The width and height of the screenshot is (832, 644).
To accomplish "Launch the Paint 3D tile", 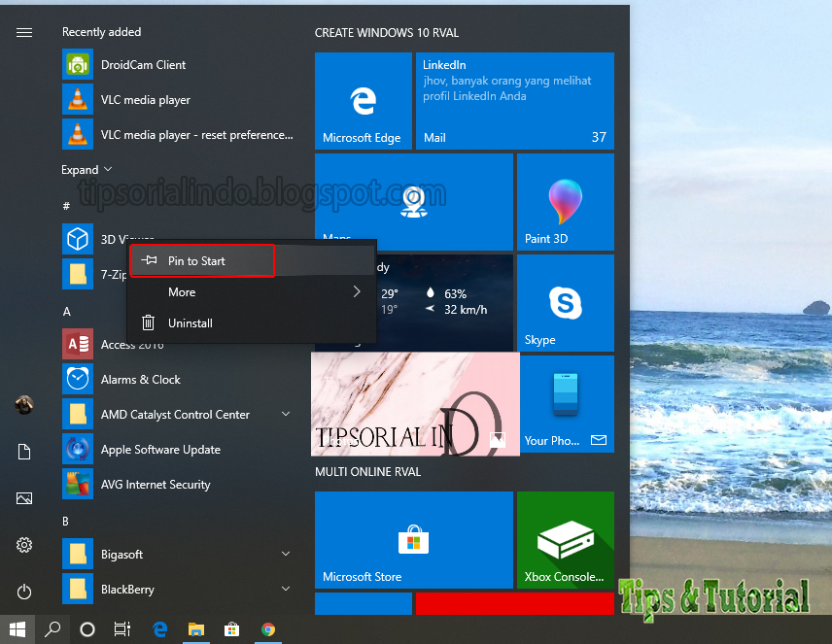I will (566, 202).
